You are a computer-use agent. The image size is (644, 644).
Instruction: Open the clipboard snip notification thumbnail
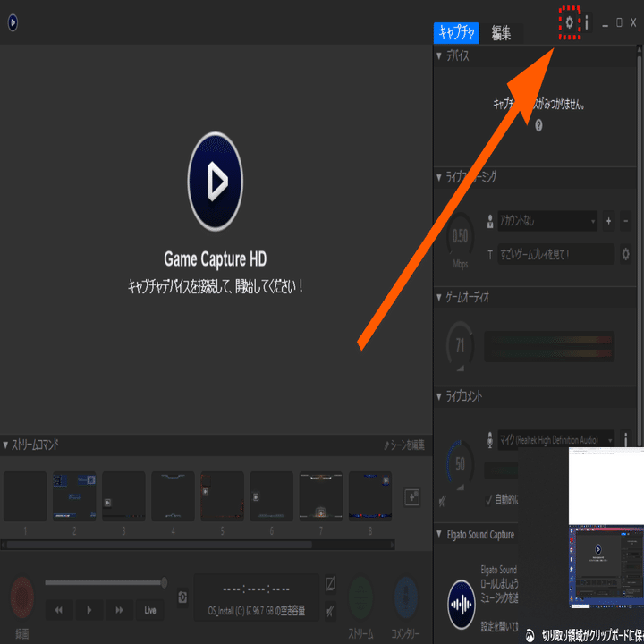click(x=606, y=529)
